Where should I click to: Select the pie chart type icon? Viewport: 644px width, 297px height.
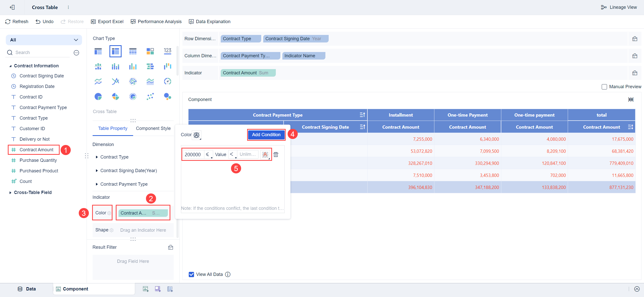[98, 96]
